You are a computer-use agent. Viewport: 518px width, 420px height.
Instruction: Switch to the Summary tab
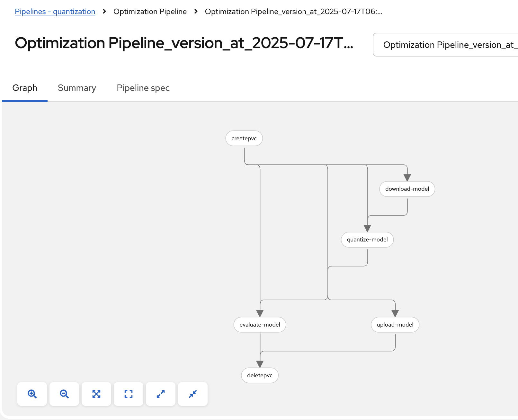[77, 88]
